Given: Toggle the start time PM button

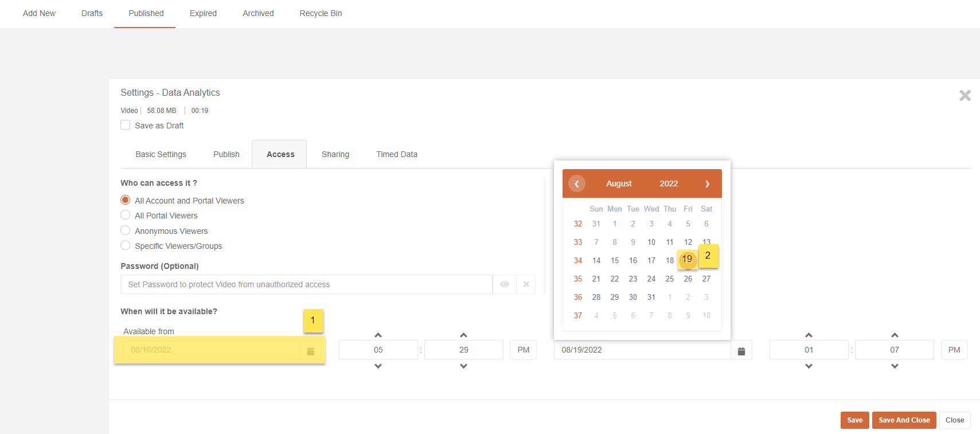Looking at the screenshot, I should (x=523, y=350).
